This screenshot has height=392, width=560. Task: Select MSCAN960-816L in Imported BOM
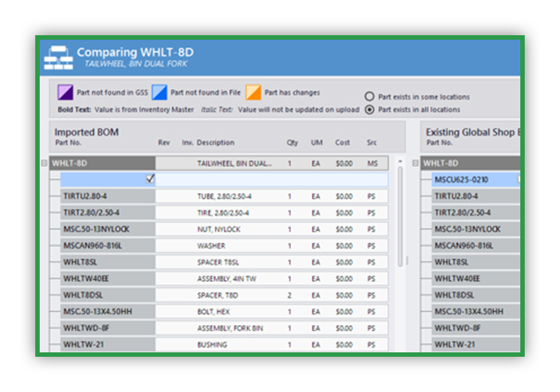point(108,246)
